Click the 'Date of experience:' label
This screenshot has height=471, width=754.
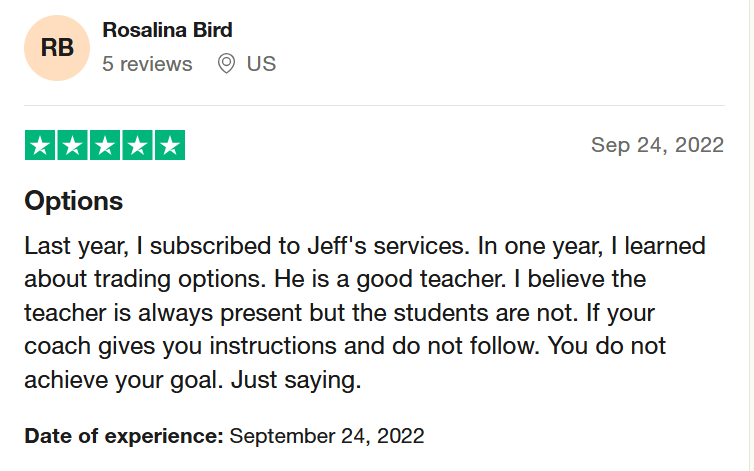tap(124, 436)
